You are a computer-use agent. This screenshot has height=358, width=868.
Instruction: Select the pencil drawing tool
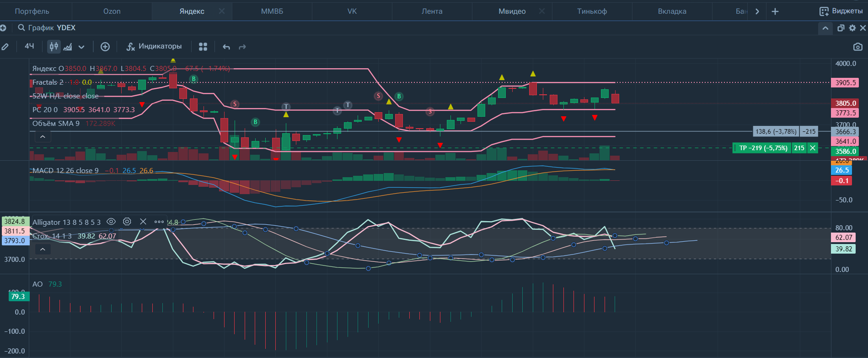coord(5,47)
